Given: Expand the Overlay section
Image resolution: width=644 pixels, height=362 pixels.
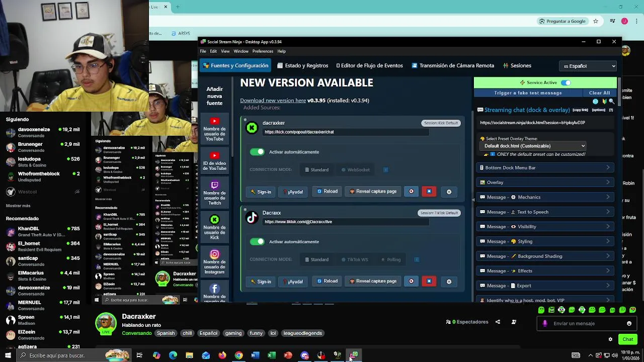Looking at the screenshot, I should coord(545,183).
